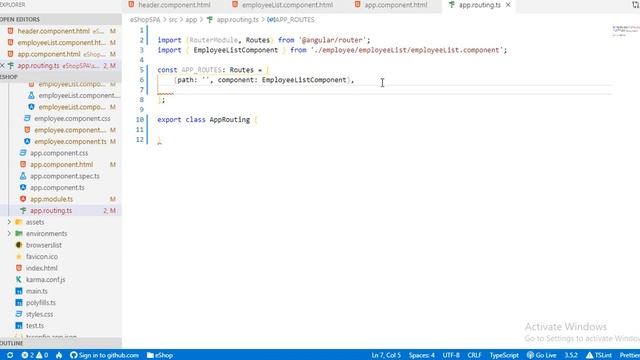Click the environments folder icon

(19, 233)
